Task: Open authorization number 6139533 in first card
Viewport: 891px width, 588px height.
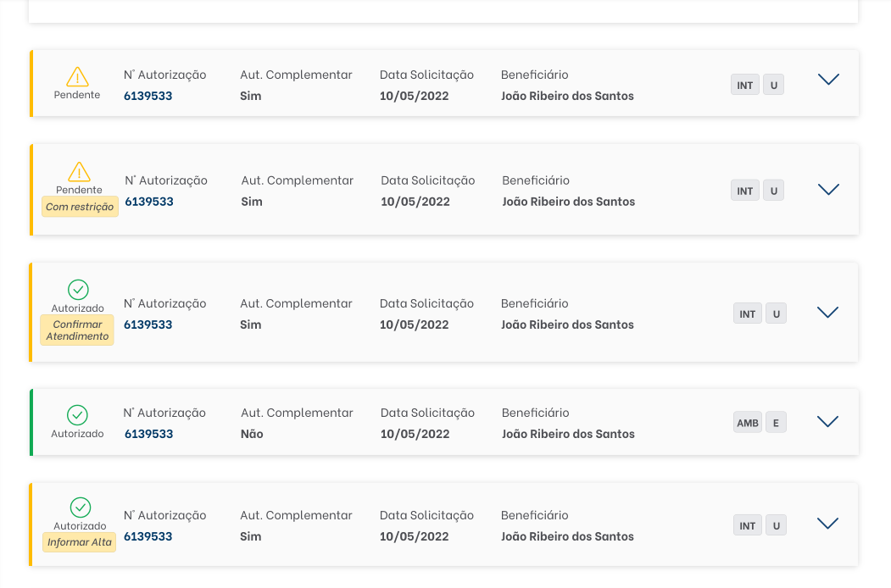Action: 148,96
